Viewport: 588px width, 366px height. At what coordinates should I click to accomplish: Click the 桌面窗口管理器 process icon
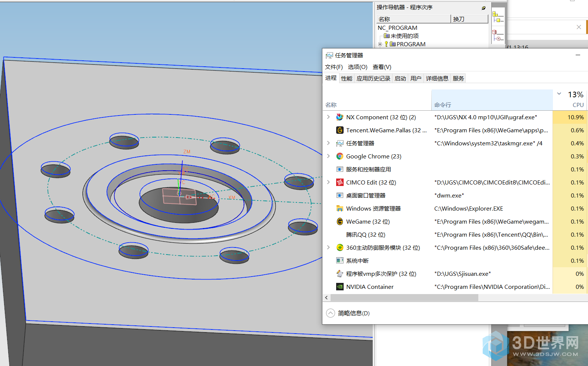340,195
